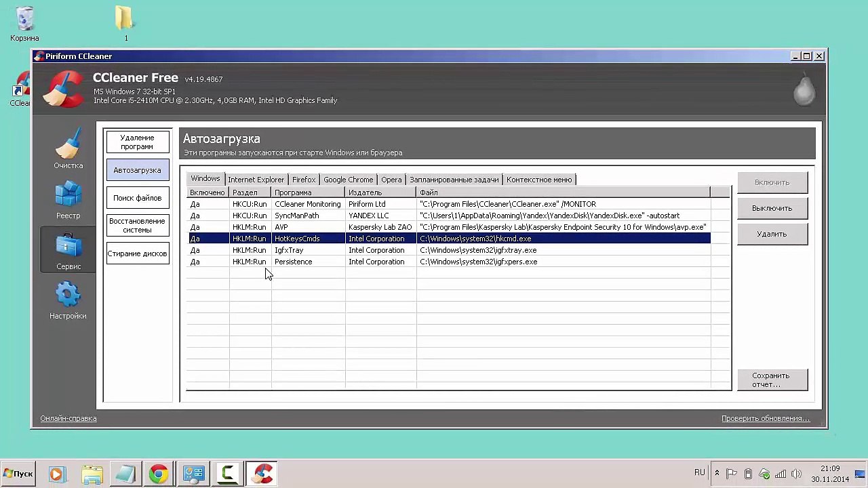Open the Очистка cleaner section

pos(68,148)
